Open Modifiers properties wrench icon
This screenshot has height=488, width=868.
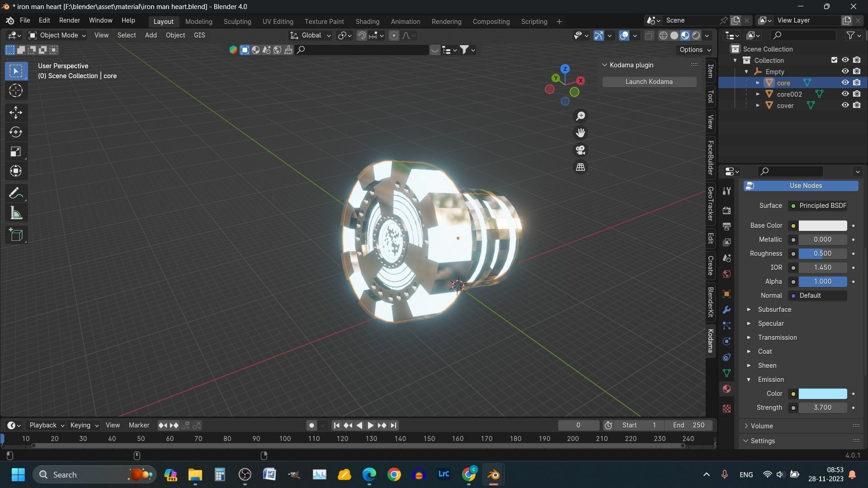(x=726, y=310)
